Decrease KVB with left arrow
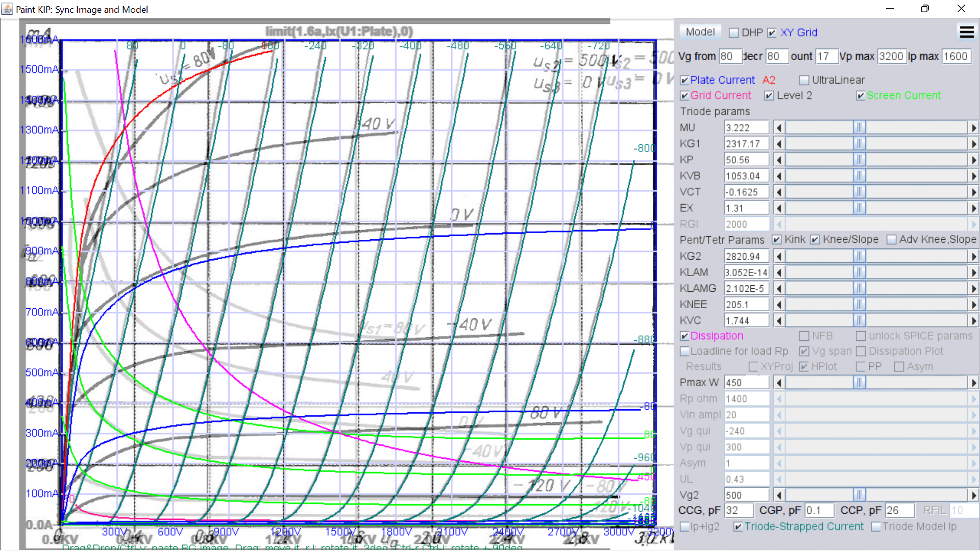The width and height of the screenshot is (980, 551). [779, 176]
